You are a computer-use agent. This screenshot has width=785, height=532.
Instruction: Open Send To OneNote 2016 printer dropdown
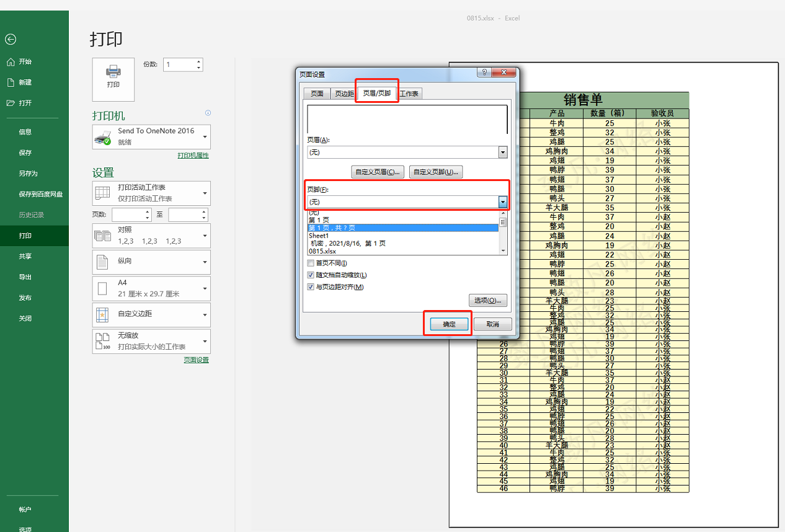point(151,136)
